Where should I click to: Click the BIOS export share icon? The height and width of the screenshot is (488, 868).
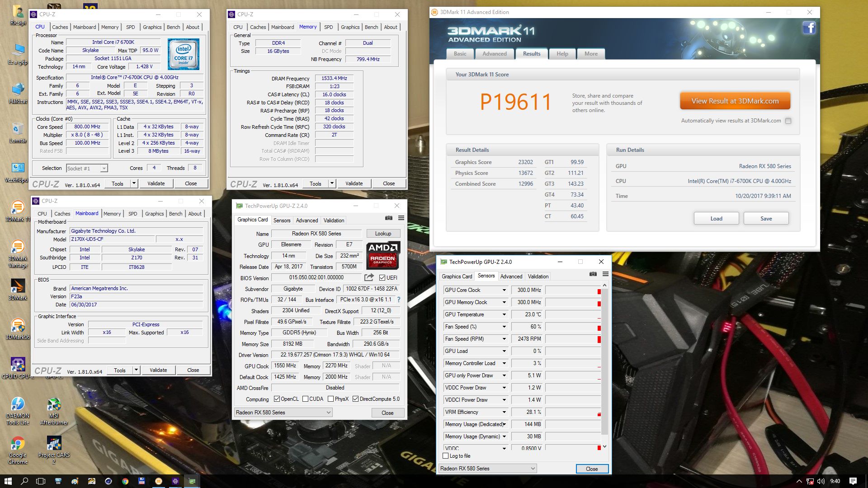[369, 277]
